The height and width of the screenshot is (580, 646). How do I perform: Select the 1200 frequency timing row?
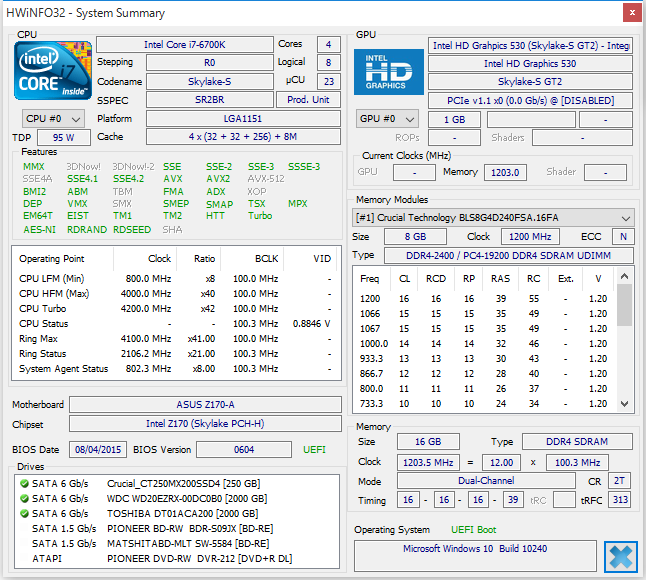[484, 299]
